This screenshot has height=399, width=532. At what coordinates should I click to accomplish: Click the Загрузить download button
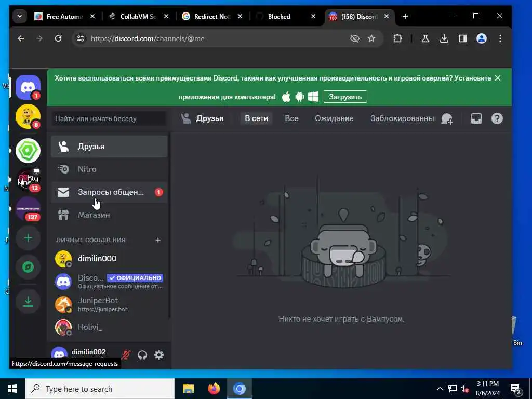click(x=345, y=97)
